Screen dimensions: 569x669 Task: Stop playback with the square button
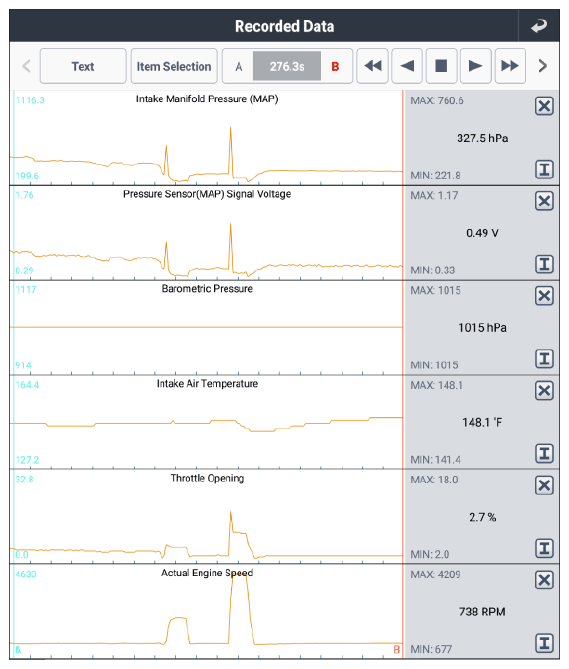pos(441,66)
